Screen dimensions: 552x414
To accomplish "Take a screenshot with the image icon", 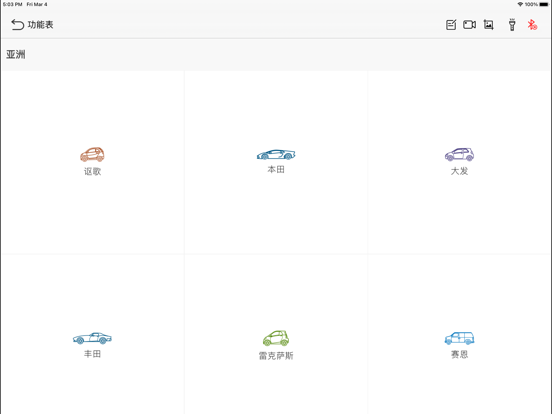I will [x=489, y=25].
